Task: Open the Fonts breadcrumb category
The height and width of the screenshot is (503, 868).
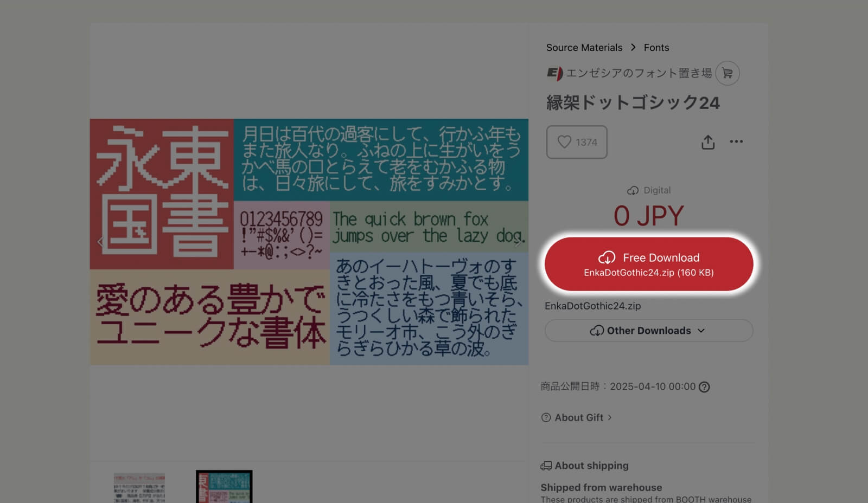Action: [656, 48]
